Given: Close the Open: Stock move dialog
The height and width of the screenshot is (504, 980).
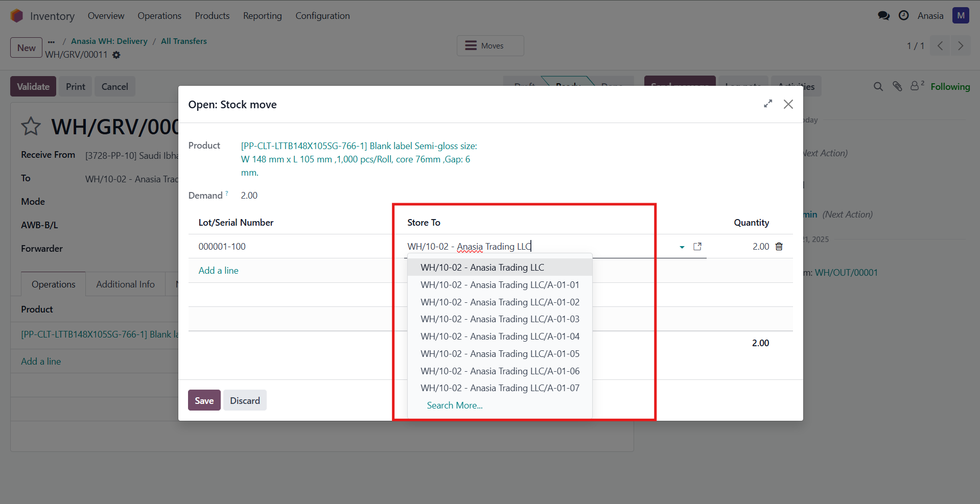Looking at the screenshot, I should (x=788, y=104).
